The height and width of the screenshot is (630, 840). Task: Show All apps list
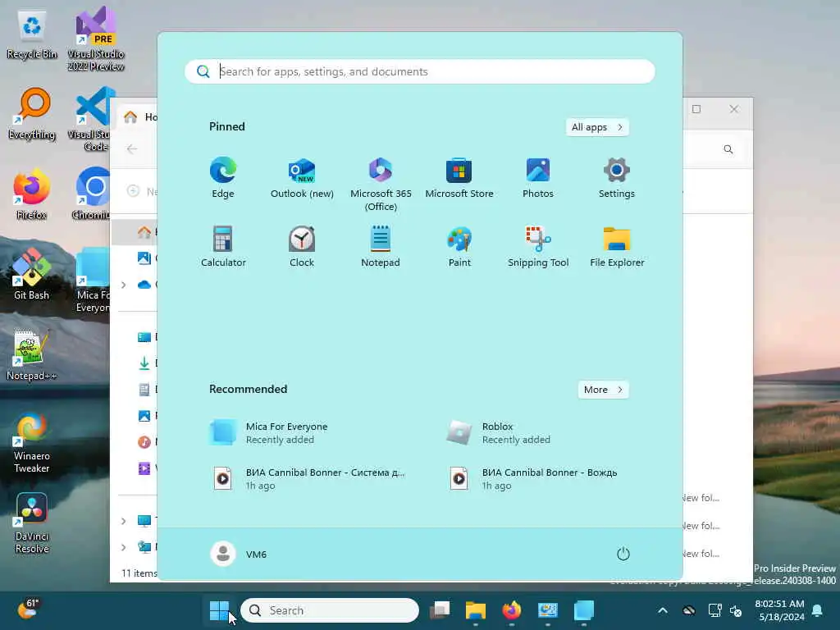tap(597, 127)
